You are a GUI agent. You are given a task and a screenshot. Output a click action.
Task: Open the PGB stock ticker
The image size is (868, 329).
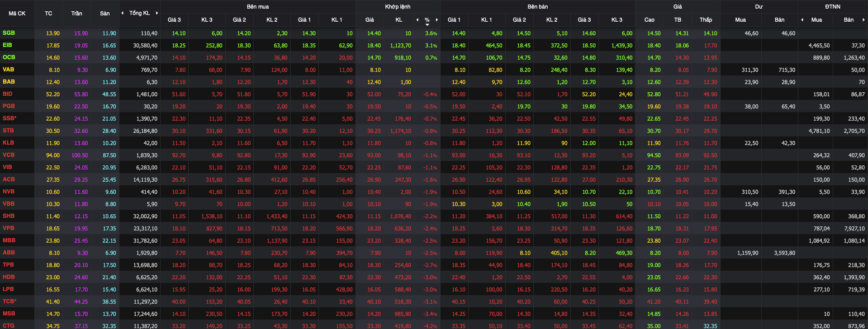(9, 106)
